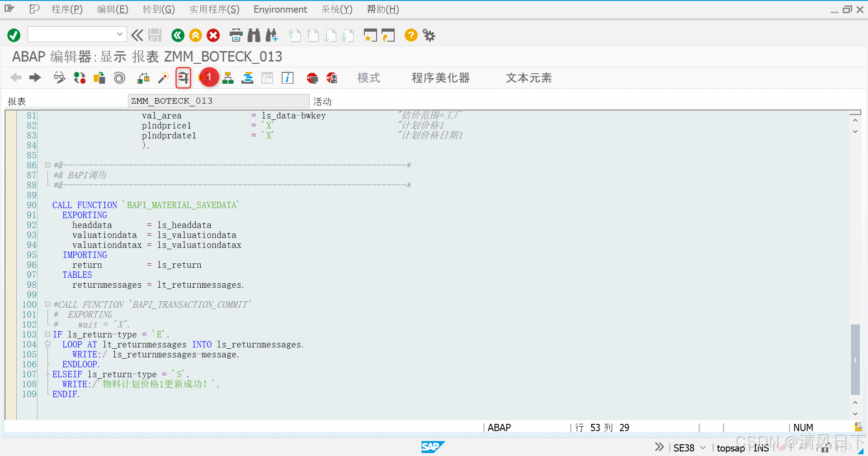
Task: Collapse the code block at line 86
Action: pos(48,165)
